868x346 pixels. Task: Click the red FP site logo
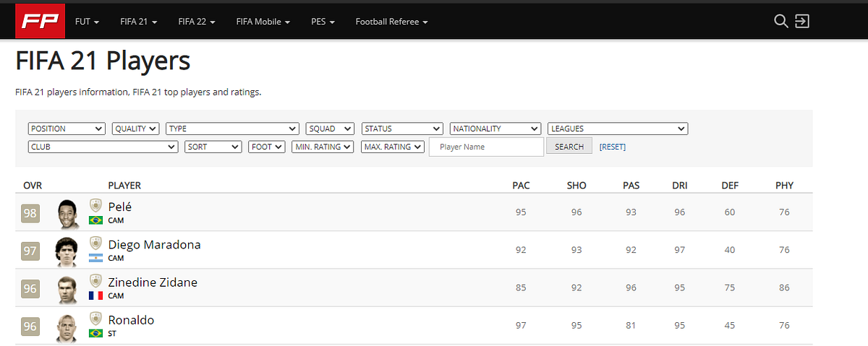coord(40,21)
